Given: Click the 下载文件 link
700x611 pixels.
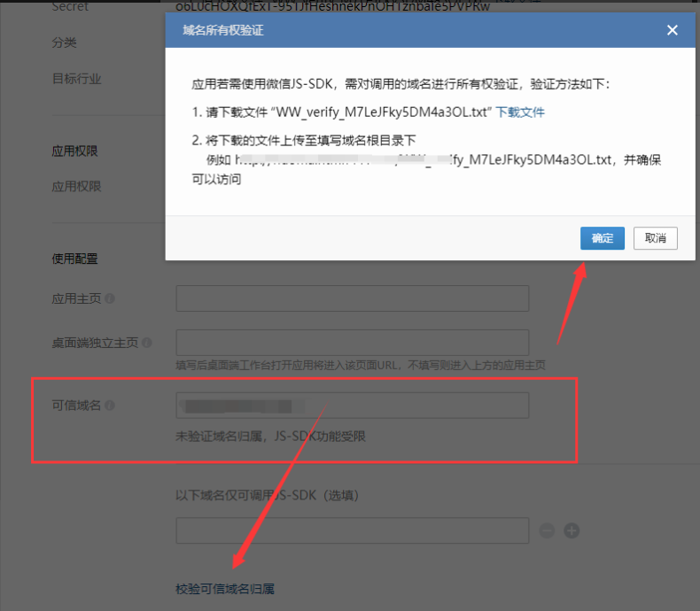Looking at the screenshot, I should (520, 112).
